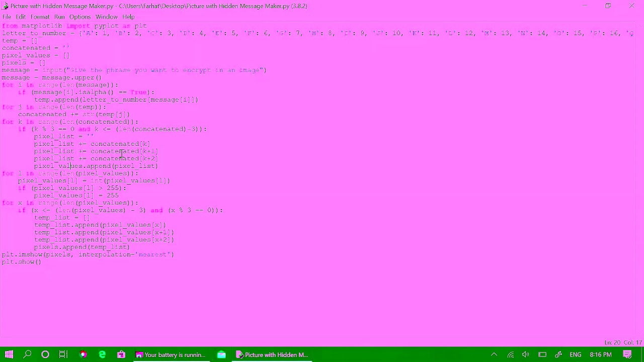
Task: Click the Windows Start button
Action: tap(9, 354)
